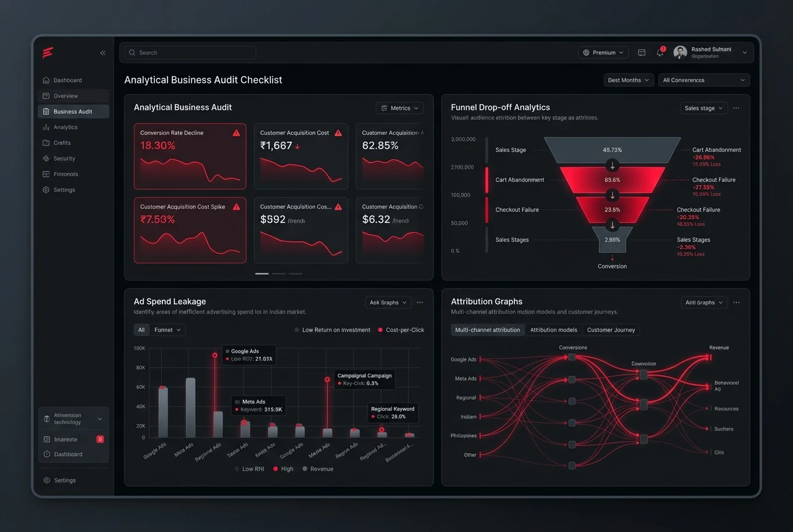Click the gear icon beside Settings under Finronots
The image size is (793, 532).
(46, 190)
